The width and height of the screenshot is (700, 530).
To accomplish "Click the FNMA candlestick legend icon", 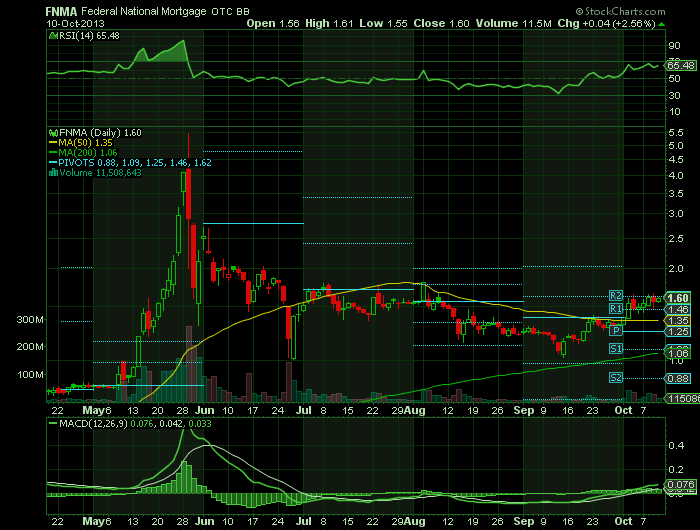I will pos(53,133).
